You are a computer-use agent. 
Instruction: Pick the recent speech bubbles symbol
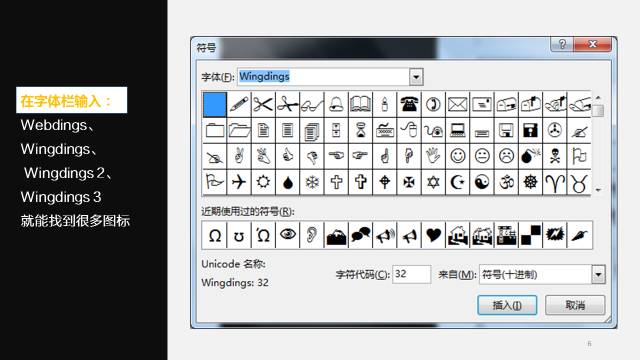point(360,235)
